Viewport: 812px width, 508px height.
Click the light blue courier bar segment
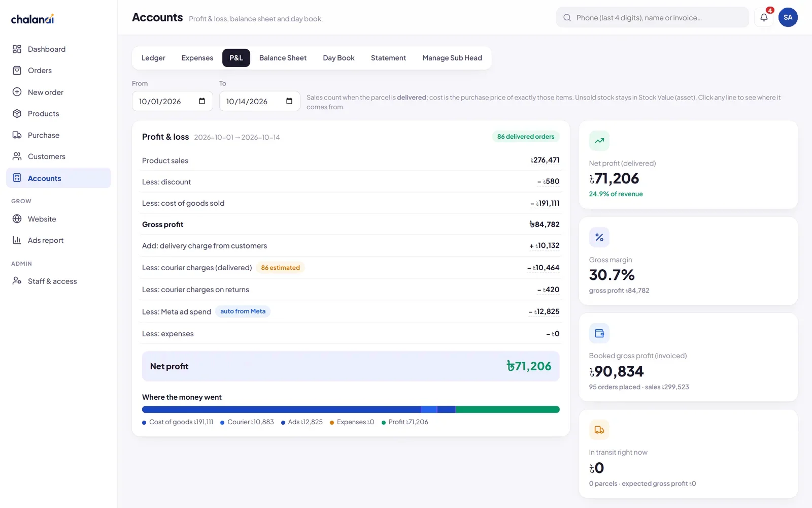pyautogui.click(x=429, y=409)
